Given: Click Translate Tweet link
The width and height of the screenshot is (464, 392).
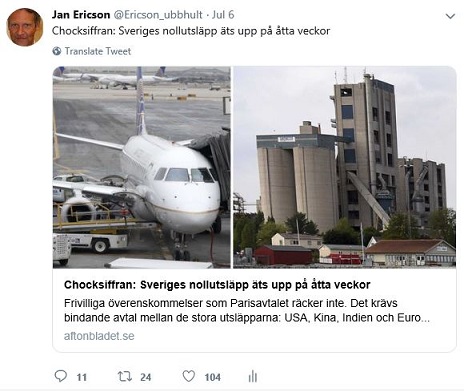Looking at the screenshot, I should 98,51.
